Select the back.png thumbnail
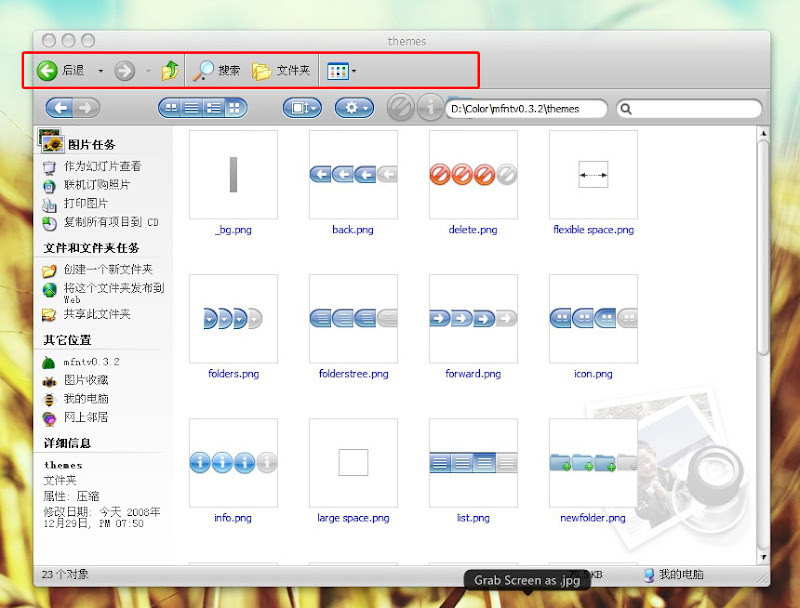Viewport: 800px width, 608px height. 353,175
